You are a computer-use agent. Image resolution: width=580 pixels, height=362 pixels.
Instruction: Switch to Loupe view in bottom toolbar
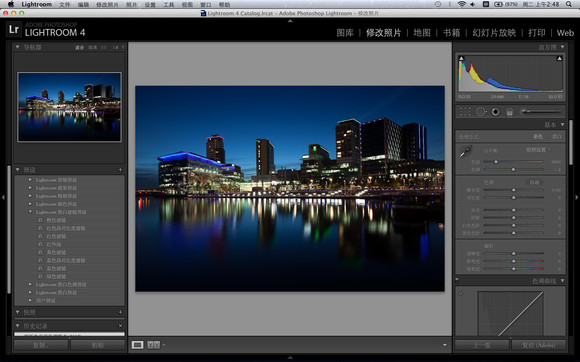point(137,345)
